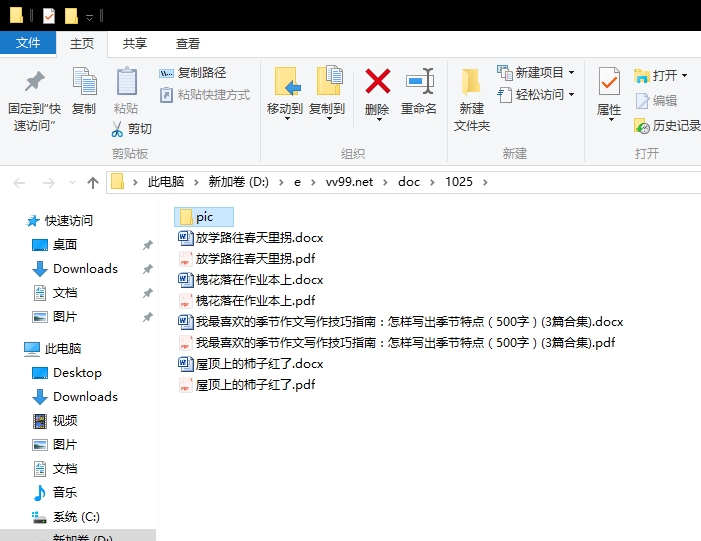The image size is (701, 541).
Task: Open the Move To (移动到) menu
Action: (x=285, y=94)
